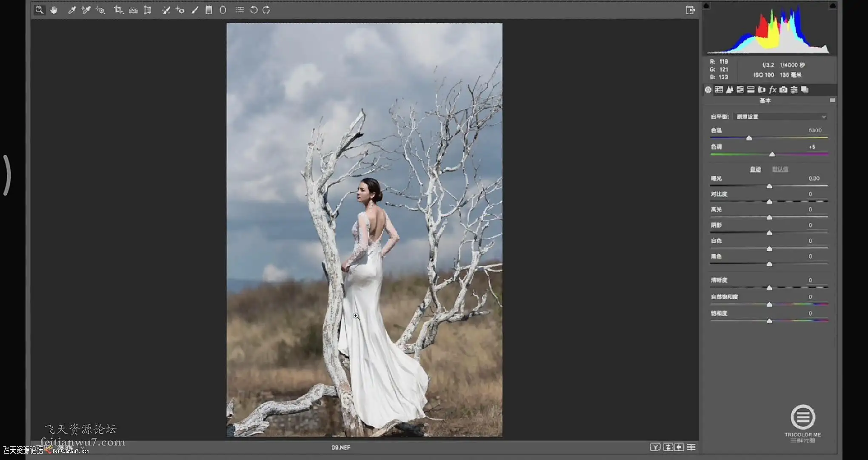Viewport: 868px width, 460px height.
Task: Select the Zoom tool
Action: click(39, 10)
